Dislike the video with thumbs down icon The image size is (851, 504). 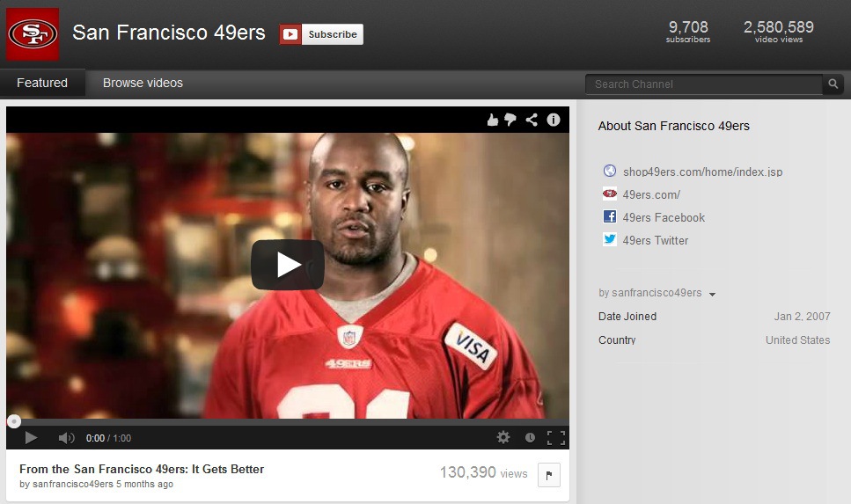[510, 120]
